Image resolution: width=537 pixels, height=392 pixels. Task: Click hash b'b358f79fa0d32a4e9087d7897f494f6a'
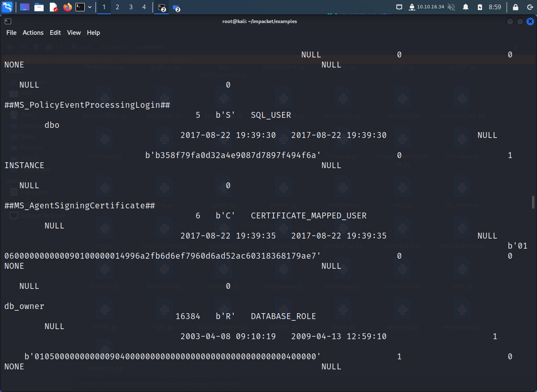pyautogui.click(x=233, y=155)
